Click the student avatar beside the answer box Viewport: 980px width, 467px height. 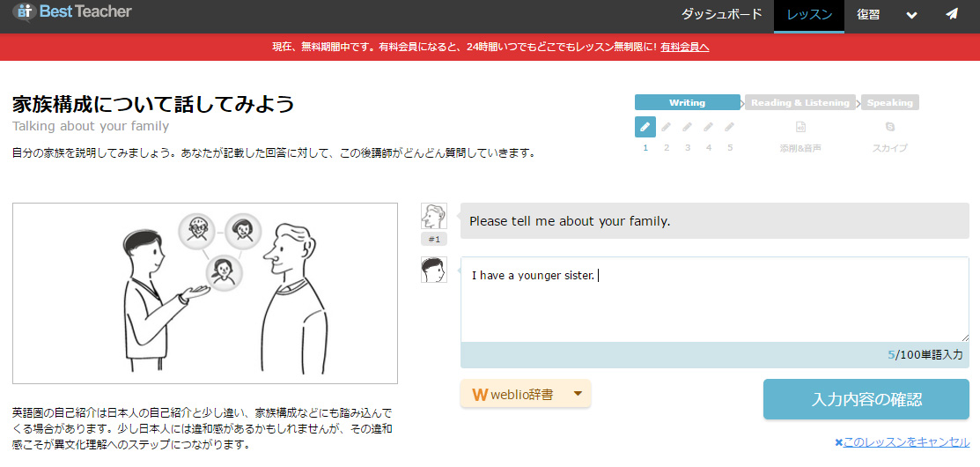coord(433,270)
